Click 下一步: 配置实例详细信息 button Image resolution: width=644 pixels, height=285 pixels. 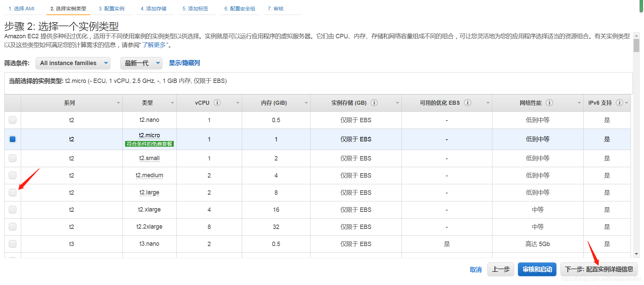point(599,269)
